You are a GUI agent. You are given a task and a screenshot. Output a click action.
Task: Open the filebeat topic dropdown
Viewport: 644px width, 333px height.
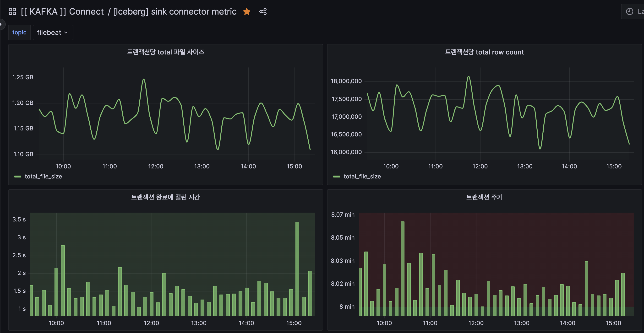[x=53, y=32]
